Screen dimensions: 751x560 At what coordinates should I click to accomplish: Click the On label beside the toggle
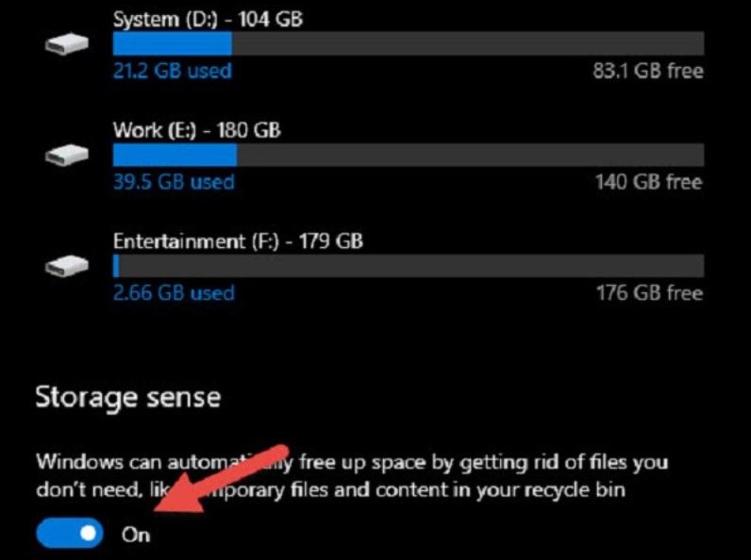pyautogui.click(x=136, y=535)
